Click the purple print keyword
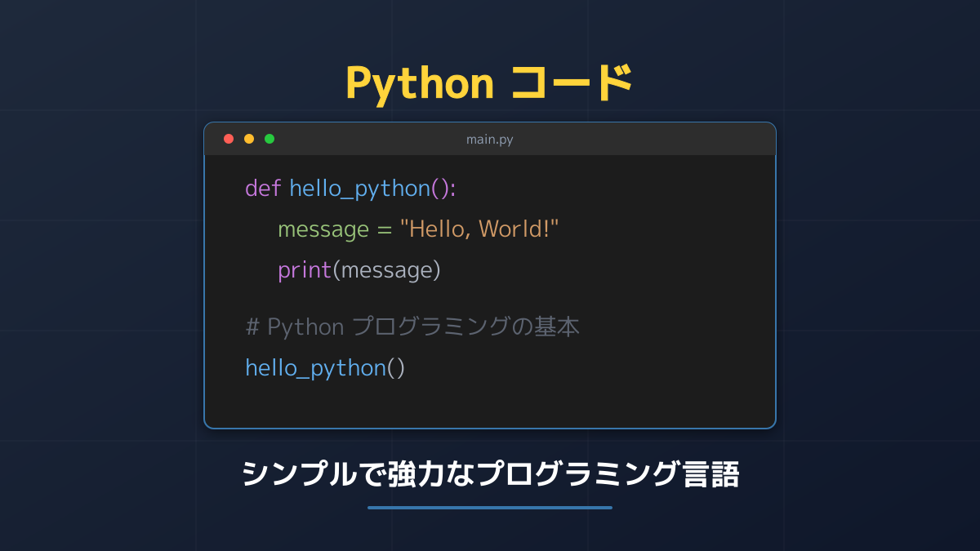Image resolution: width=980 pixels, height=551 pixels. pos(304,270)
